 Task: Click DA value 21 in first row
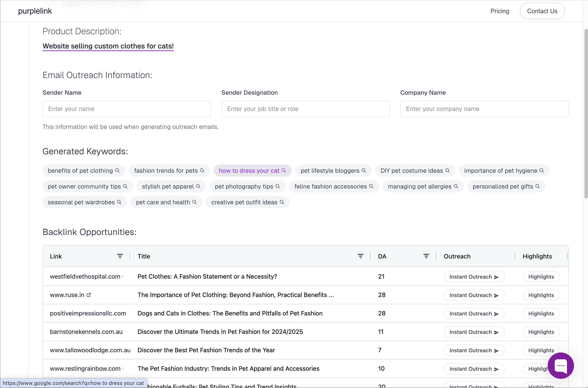[x=381, y=276]
